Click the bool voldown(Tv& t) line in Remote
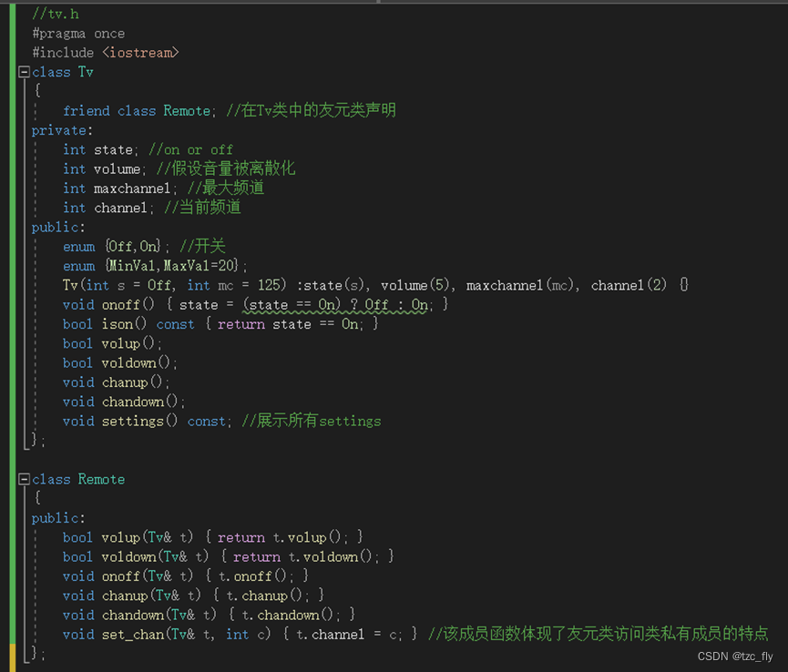 click(228, 556)
